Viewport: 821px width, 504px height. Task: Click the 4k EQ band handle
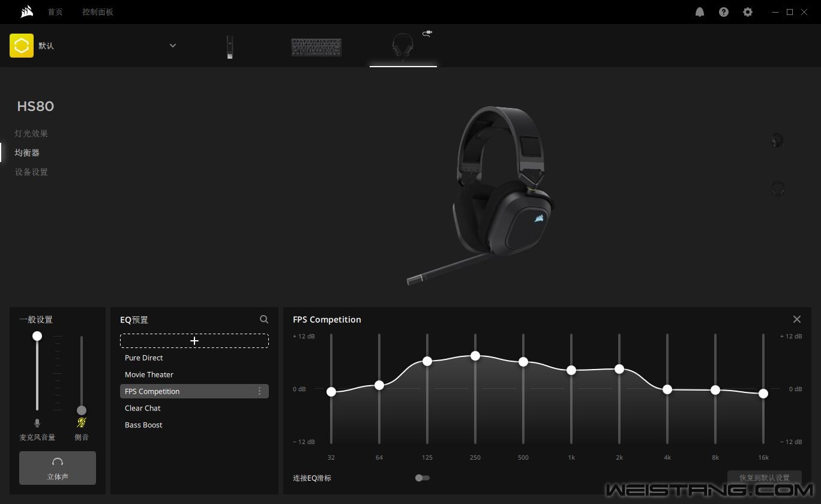[667, 389]
